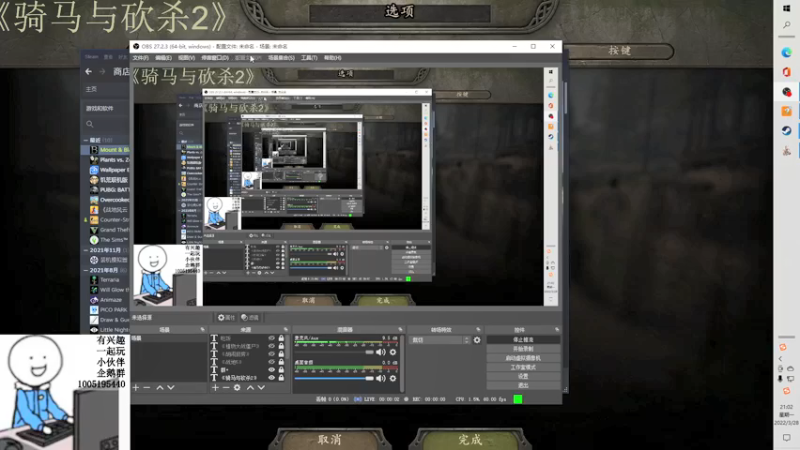Mute the microphone/Aux speaker icon
Image resolution: width=800 pixels, height=450 pixels.
tap(381, 352)
